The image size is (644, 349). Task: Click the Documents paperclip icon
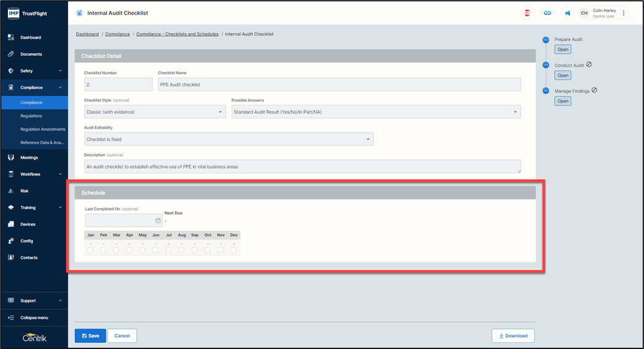point(11,54)
